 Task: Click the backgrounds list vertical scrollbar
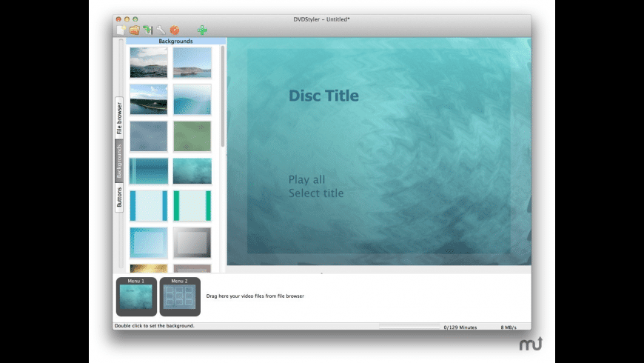(x=223, y=96)
